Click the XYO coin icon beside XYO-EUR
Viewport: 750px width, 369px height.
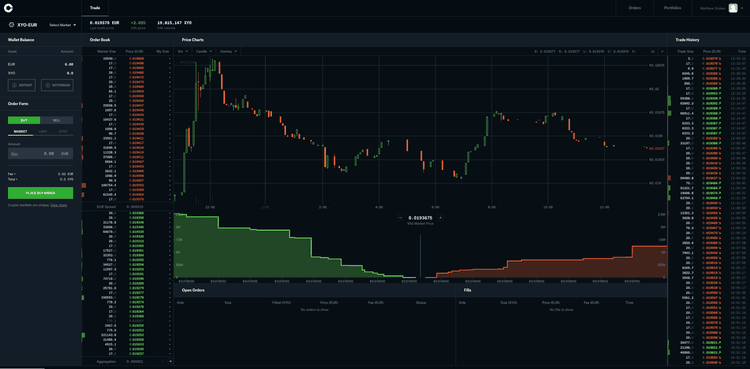point(11,24)
